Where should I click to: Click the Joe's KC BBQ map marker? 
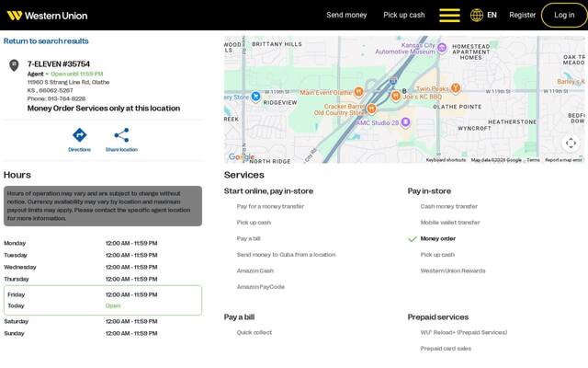pos(396,96)
